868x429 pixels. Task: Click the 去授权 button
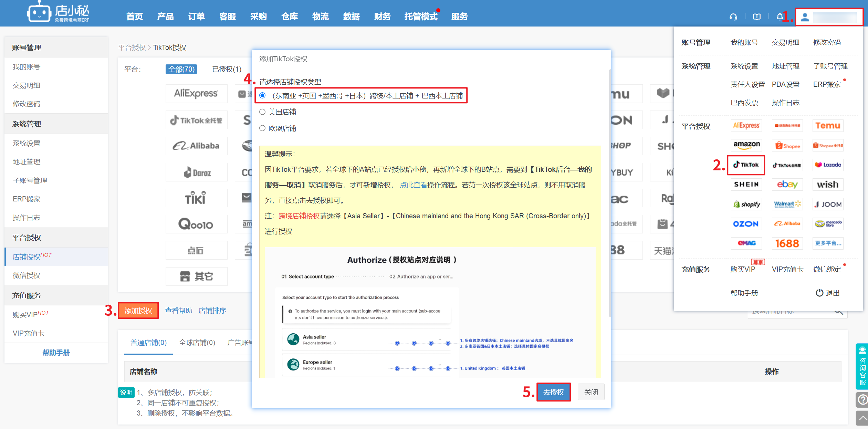coord(553,392)
